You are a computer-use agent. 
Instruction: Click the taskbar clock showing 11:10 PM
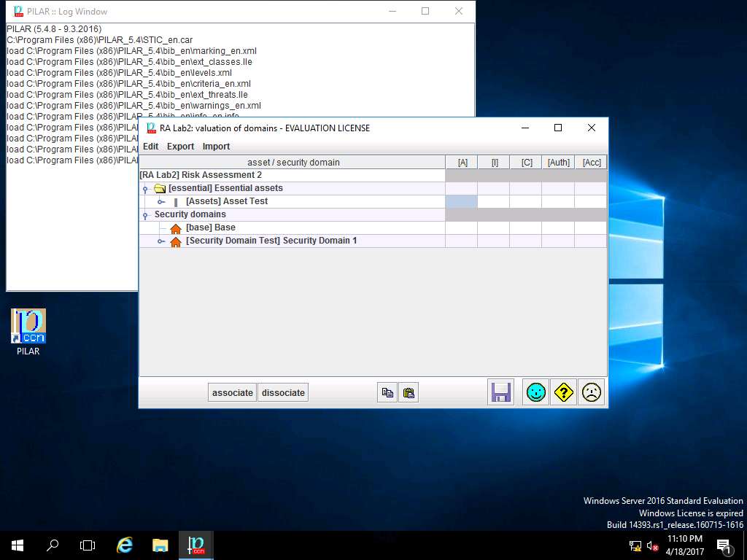click(x=684, y=545)
